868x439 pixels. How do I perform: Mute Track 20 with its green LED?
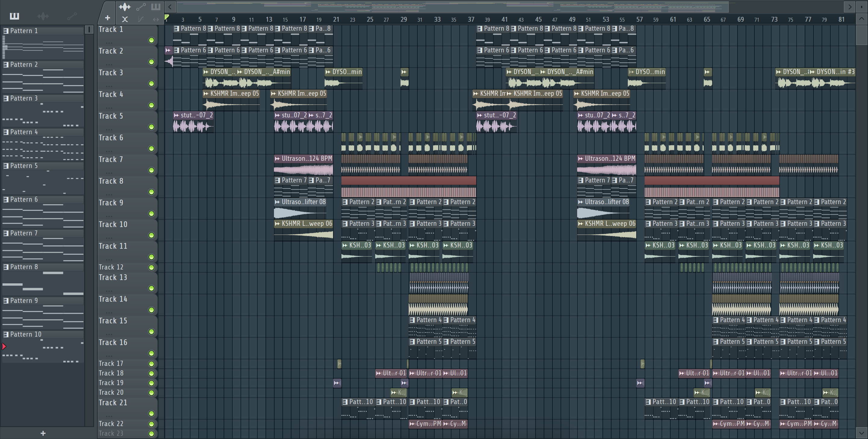click(x=152, y=393)
